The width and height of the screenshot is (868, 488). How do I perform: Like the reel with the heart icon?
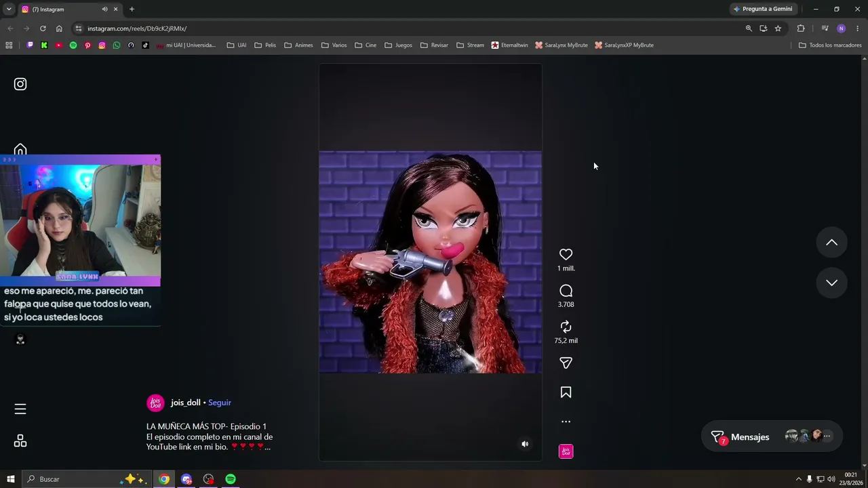566,254
